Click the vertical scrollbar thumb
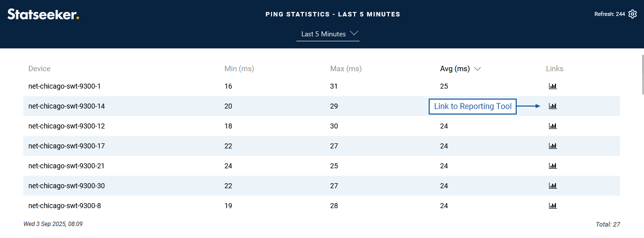This screenshot has height=238, width=644. click(642, 75)
